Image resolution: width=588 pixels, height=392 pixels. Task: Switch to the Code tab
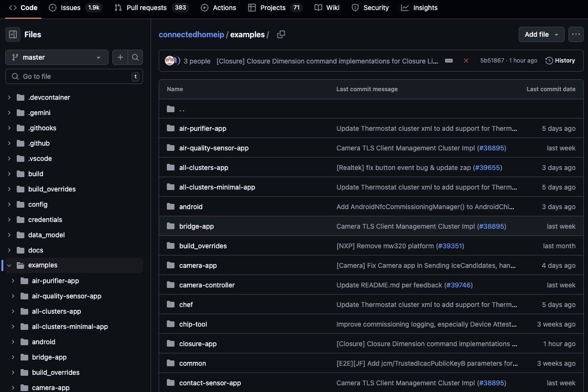click(x=23, y=8)
